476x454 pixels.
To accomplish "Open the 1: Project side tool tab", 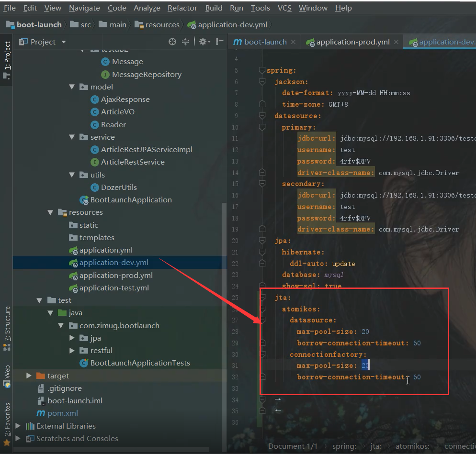I will (x=6, y=60).
